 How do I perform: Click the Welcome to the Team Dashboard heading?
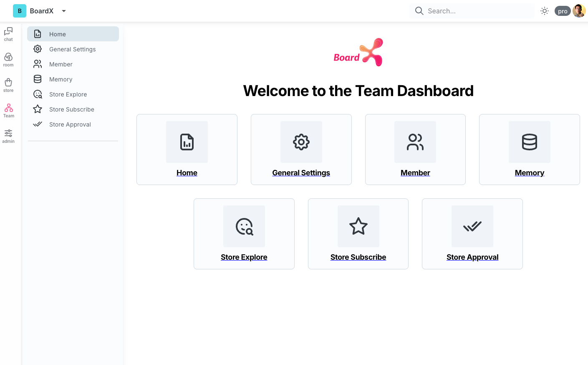coord(358,91)
